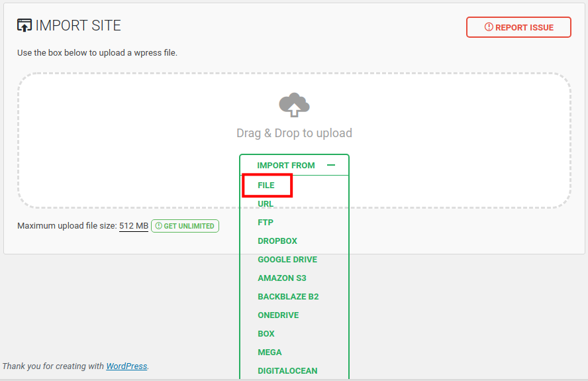This screenshot has height=381, width=588.
Task: Click the 512 MB size text
Action: point(134,226)
